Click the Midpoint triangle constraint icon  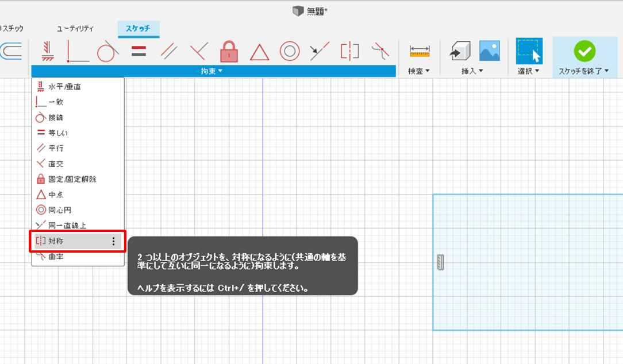pyautogui.click(x=259, y=52)
